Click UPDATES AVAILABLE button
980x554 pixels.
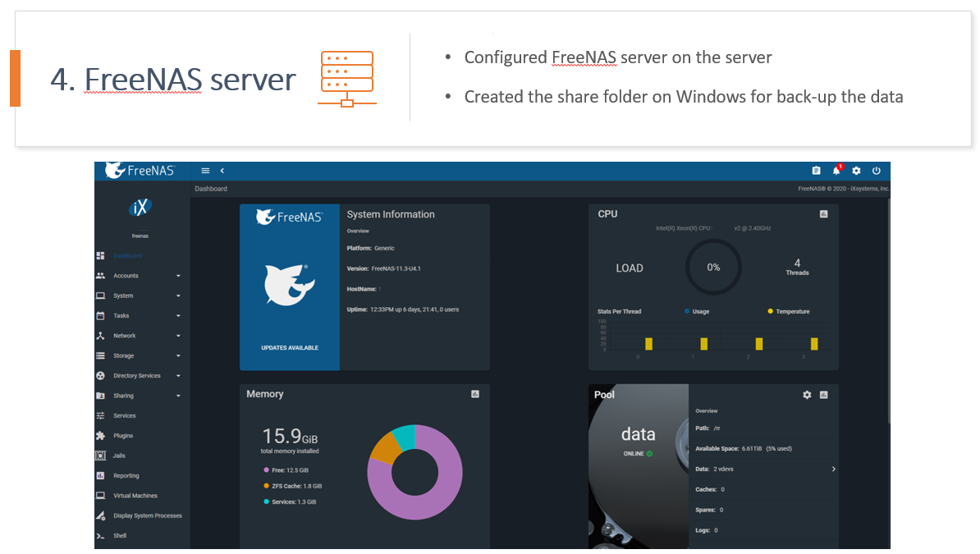click(x=290, y=348)
